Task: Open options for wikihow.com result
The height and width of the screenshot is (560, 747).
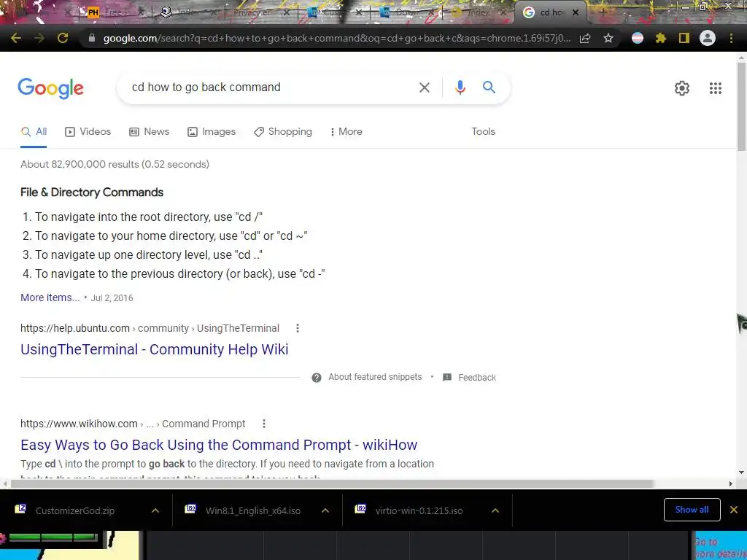Action: (263, 424)
